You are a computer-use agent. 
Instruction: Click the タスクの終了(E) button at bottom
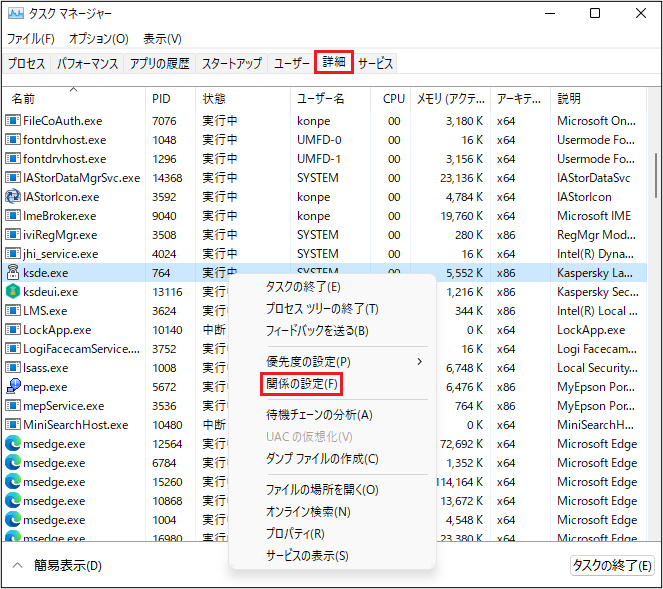tap(611, 565)
